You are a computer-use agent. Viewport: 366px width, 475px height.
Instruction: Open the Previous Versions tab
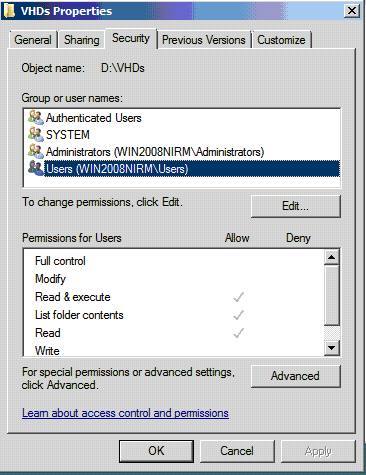(x=204, y=40)
